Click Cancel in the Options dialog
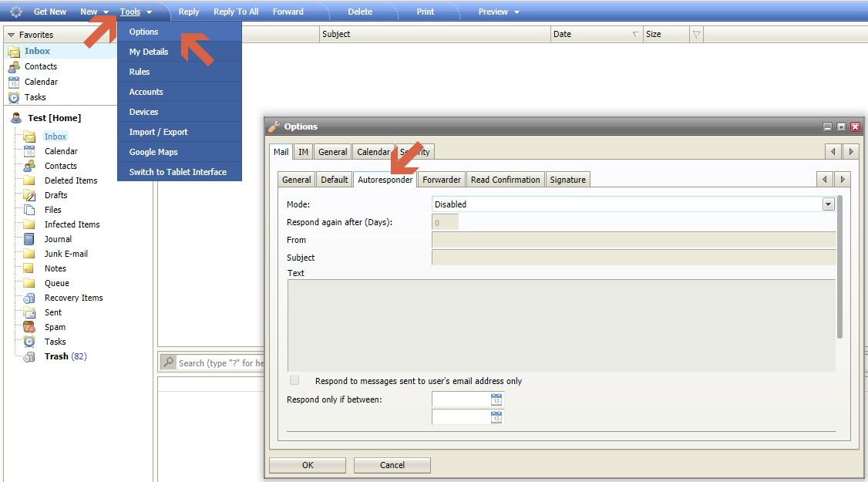868x482 pixels. click(x=392, y=465)
